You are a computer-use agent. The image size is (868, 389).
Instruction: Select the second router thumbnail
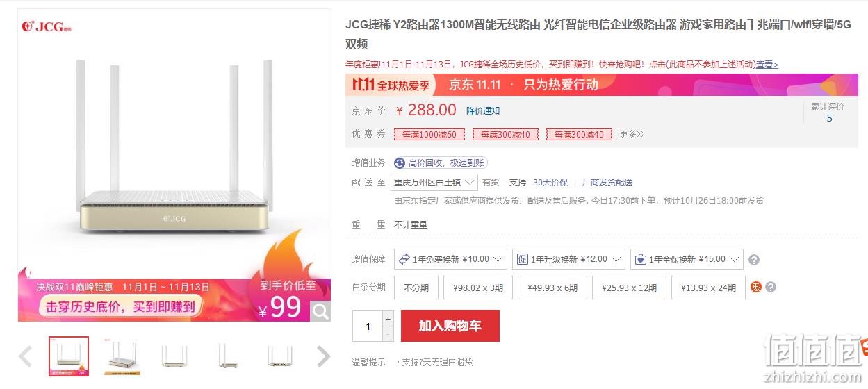pyautogui.click(x=121, y=356)
